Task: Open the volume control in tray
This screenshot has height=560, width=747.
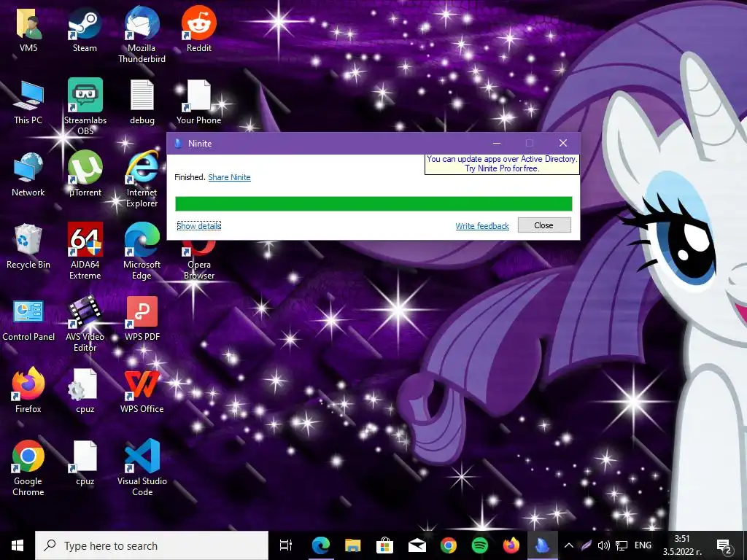Action: tap(603, 545)
